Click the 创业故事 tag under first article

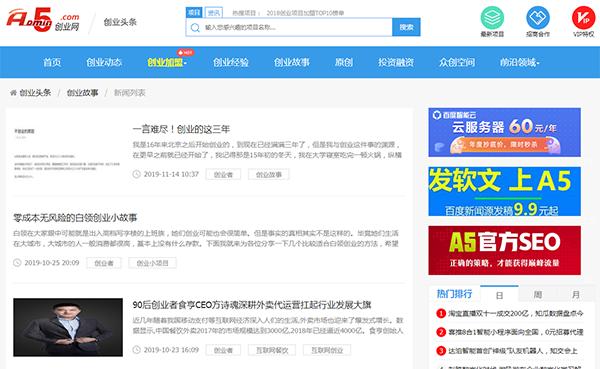[269, 175]
